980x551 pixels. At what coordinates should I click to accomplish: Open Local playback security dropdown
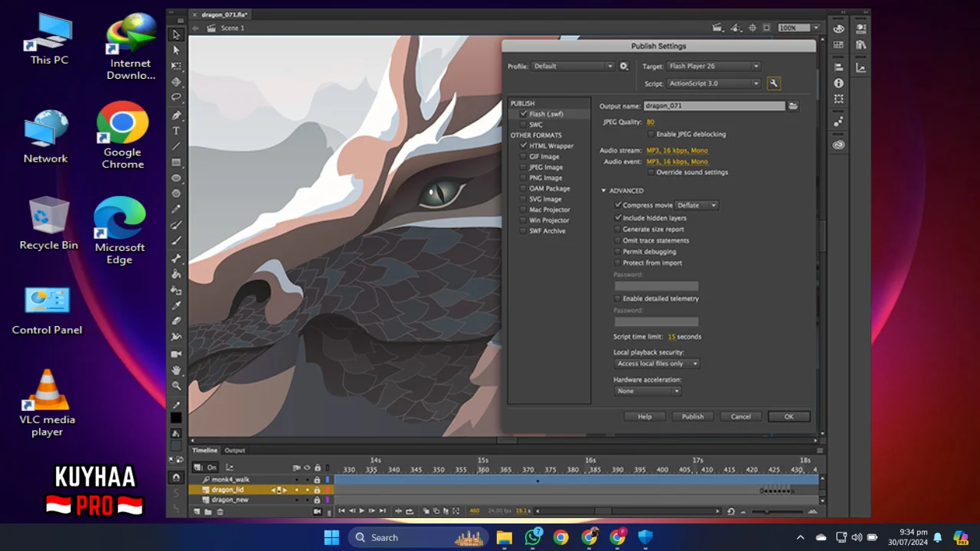point(657,364)
